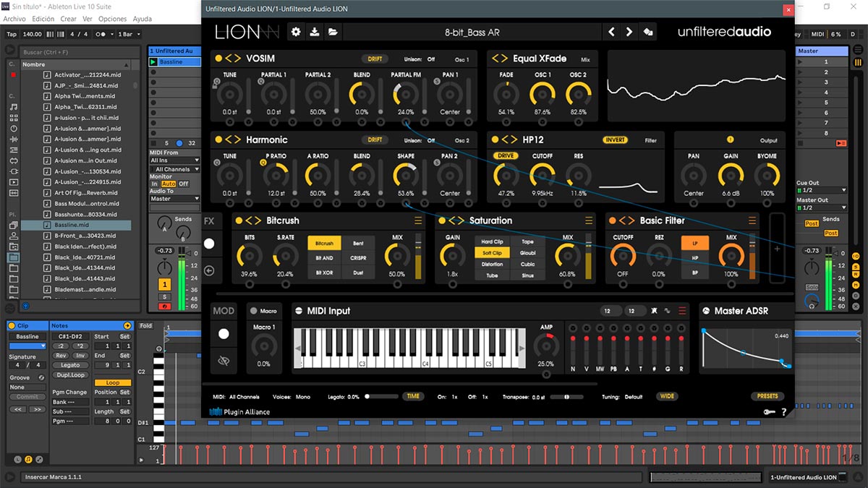Open the preset folder icon in LION
Screen dimensions: 868x488
click(x=333, y=32)
